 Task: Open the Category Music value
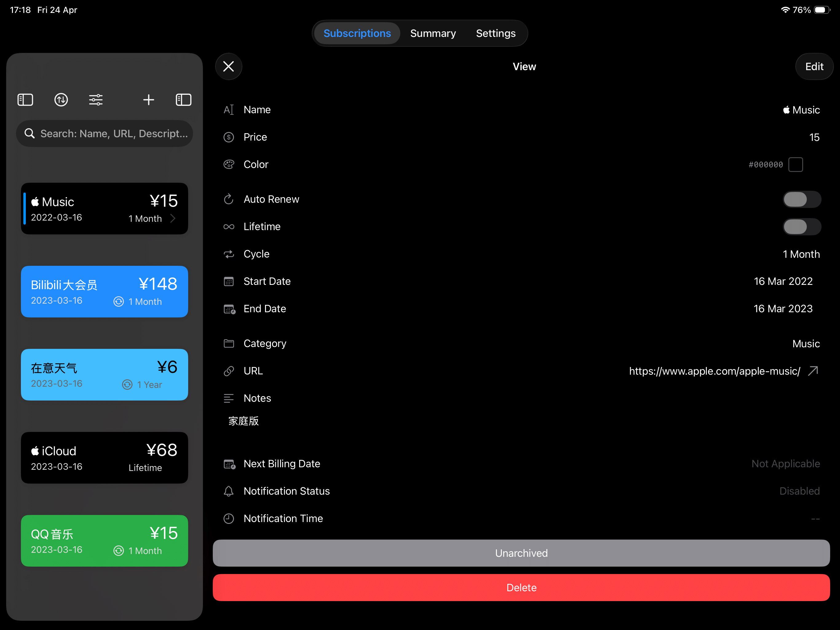[x=806, y=344]
